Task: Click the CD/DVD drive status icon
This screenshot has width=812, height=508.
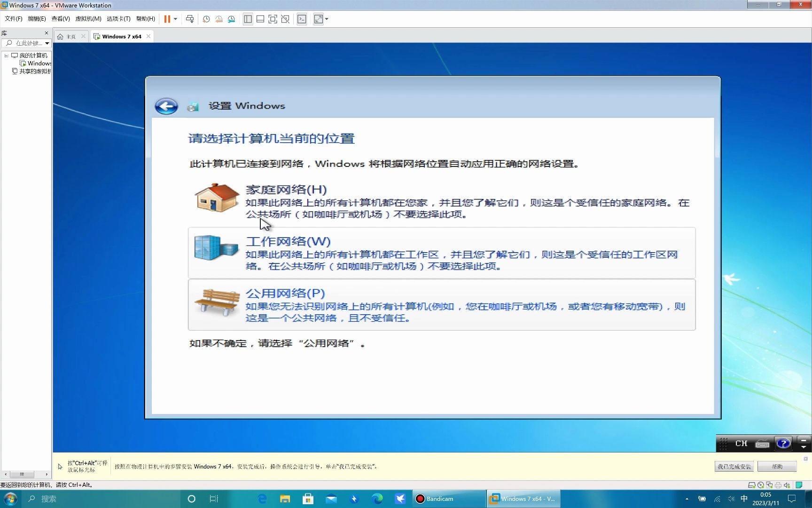Action: click(760, 485)
